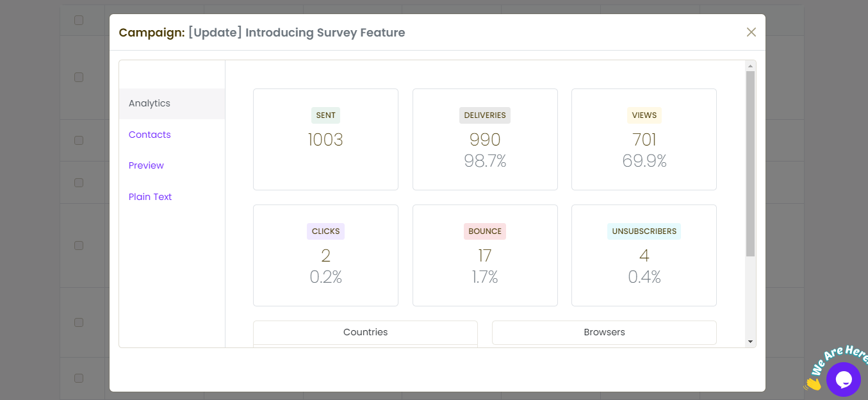Select the Plain Text tab
This screenshot has width=868, height=400.
(150, 197)
